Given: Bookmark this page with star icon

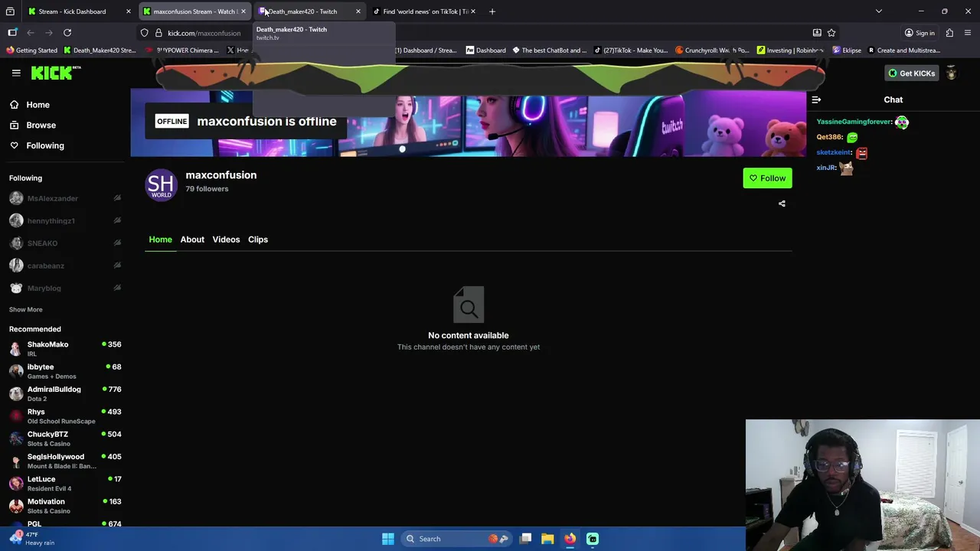Looking at the screenshot, I should [x=831, y=33].
